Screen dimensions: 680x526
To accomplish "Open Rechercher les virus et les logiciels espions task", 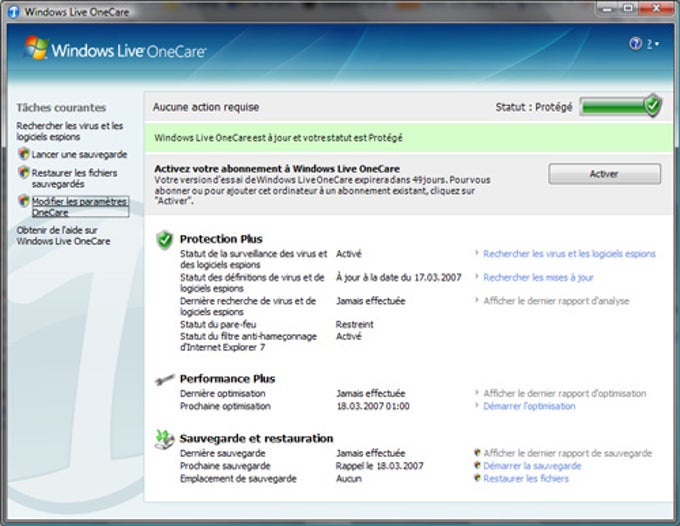I will tap(70, 131).
